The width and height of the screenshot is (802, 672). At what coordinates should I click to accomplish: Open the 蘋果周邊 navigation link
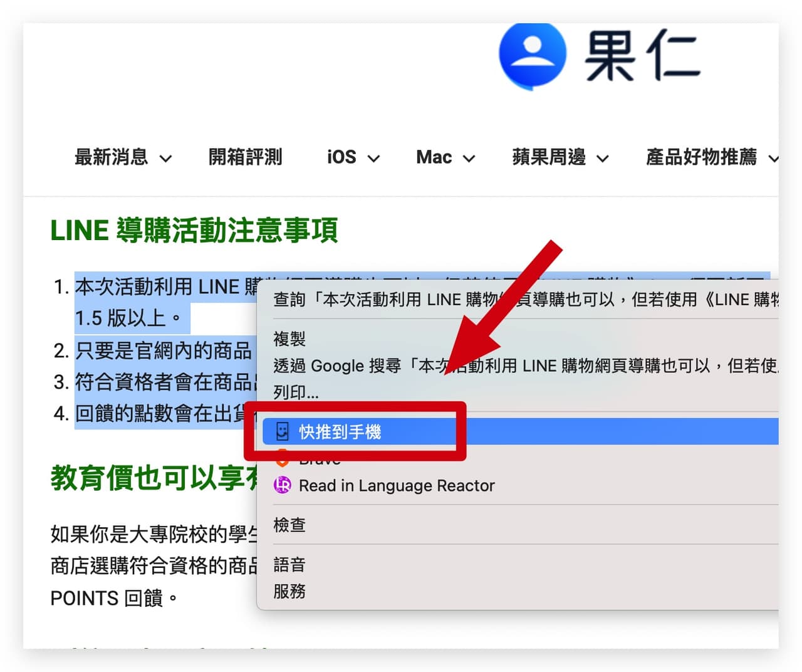pyautogui.click(x=549, y=157)
